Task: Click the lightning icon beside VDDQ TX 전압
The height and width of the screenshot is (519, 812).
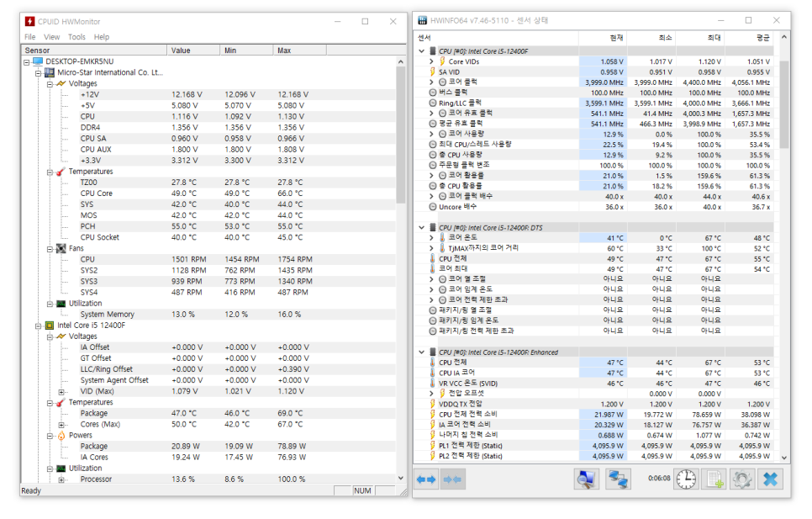Action: 432,404
